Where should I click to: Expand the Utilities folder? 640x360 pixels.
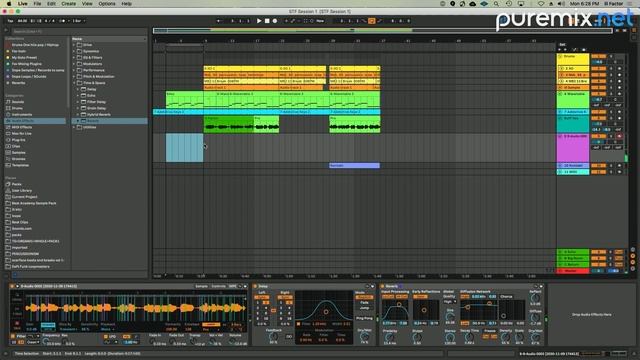click(74, 127)
